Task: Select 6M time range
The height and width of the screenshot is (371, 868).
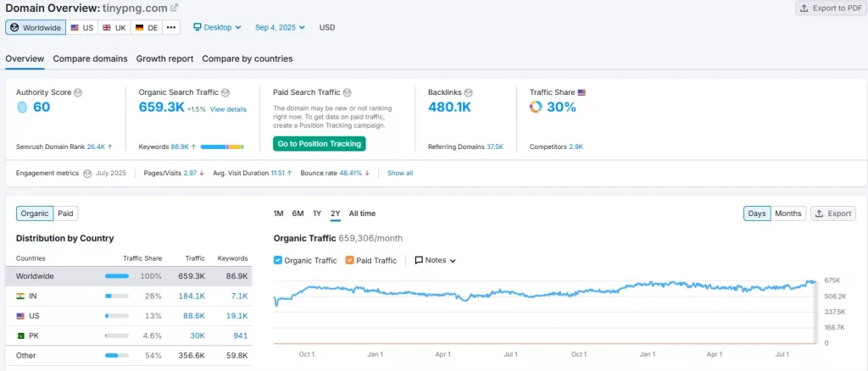Action: [298, 213]
